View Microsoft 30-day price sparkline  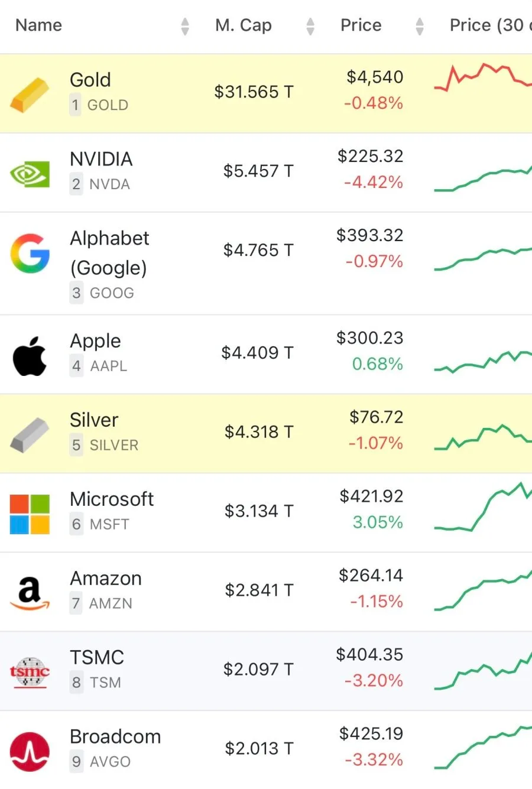pos(483,507)
